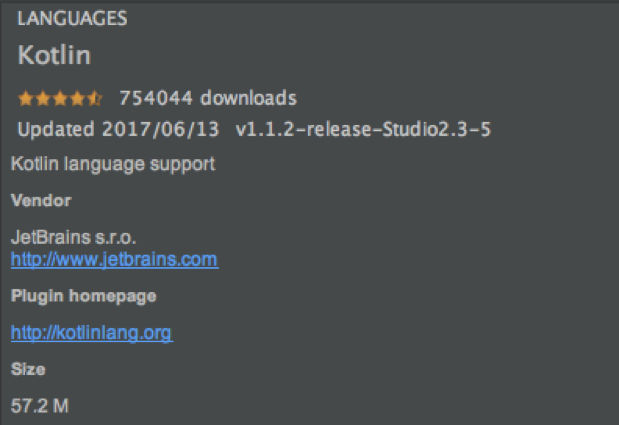Viewport: 619px width, 425px height.
Task: Click the word "downloads" beside the count
Action: [249, 98]
